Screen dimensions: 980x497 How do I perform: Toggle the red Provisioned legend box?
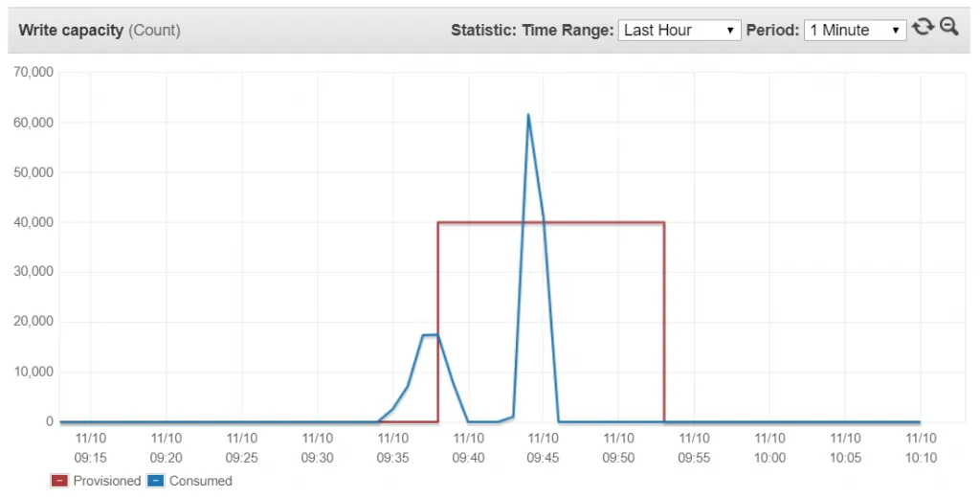pos(59,481)
